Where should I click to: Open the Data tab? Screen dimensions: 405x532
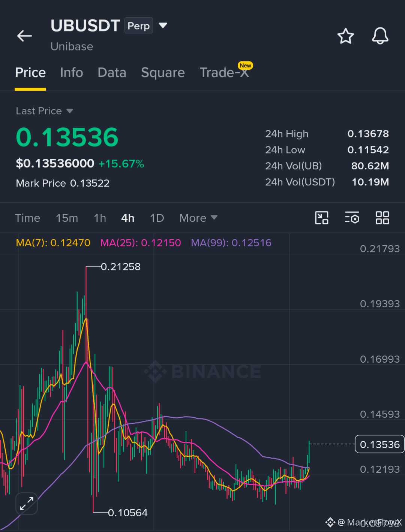click(112, 73)
